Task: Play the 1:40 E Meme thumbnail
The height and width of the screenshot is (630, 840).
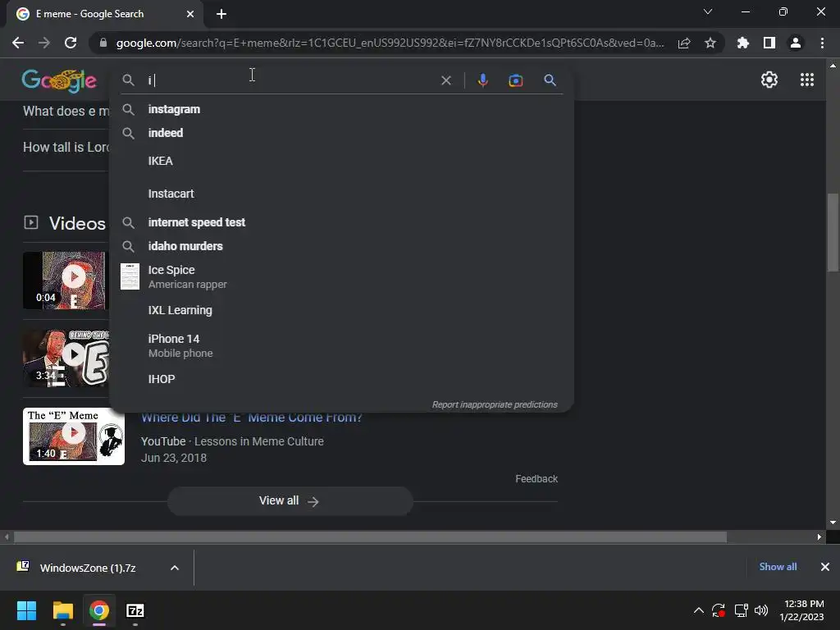Action: (x=74, y=436)
